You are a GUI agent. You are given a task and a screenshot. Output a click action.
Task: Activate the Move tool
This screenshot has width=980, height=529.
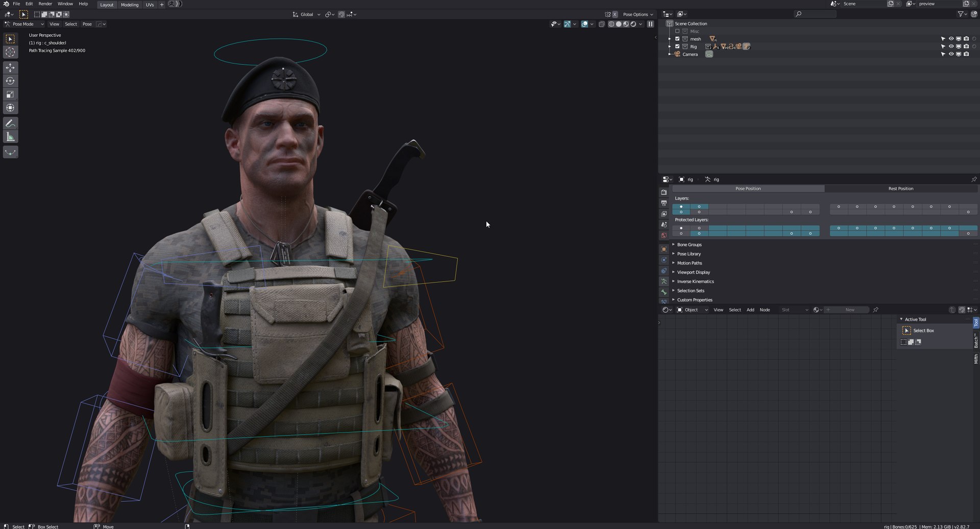(10, 68)
